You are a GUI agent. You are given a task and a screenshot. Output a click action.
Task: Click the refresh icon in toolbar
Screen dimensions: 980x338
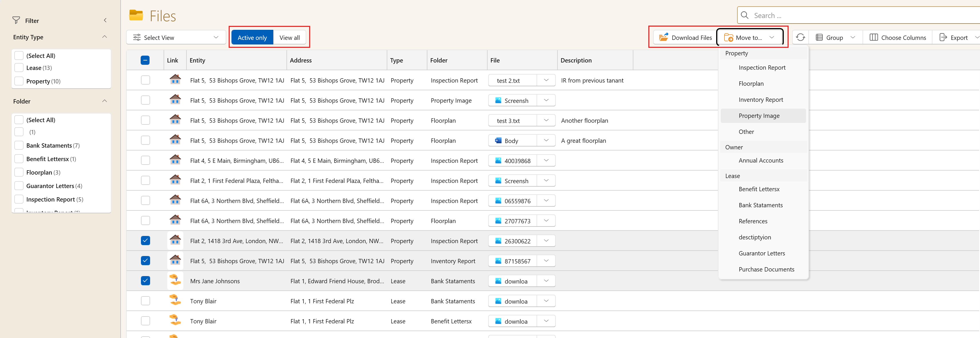pyautogui.click(x=800, y=37)
